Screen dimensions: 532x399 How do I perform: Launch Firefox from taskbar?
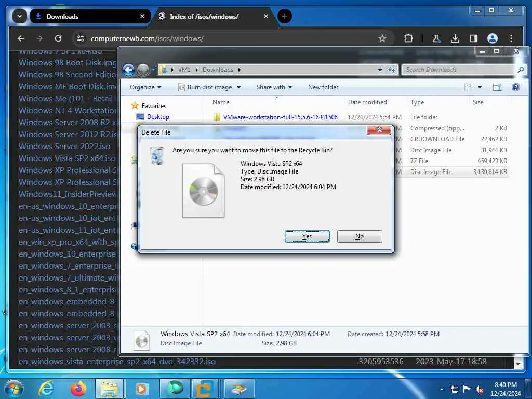click(78, 389)
